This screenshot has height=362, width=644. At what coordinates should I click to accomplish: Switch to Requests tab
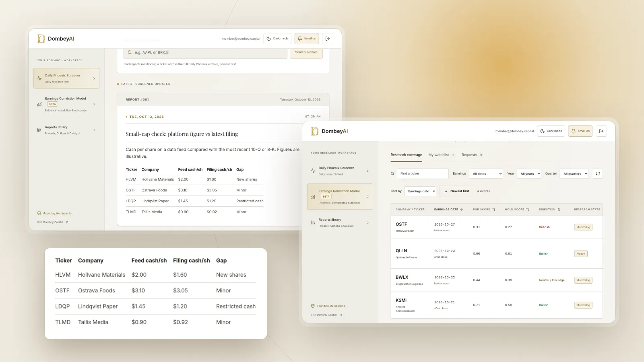click(x=472, y=155)
